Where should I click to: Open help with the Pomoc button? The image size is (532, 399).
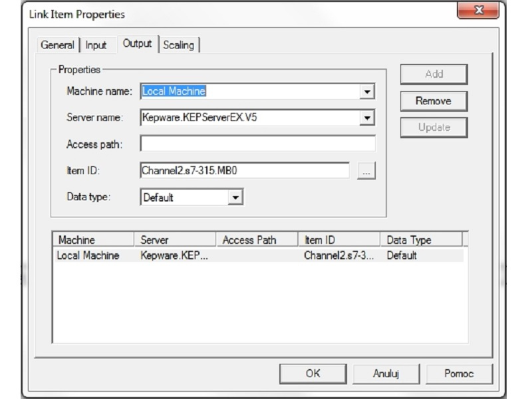click(x=459, y=374)
